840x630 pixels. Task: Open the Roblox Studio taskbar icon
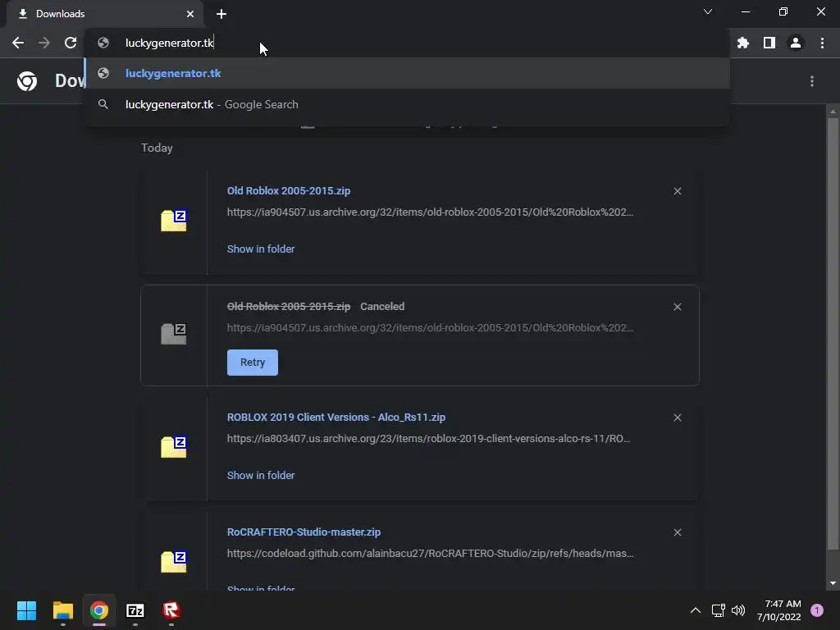point(171,610)
